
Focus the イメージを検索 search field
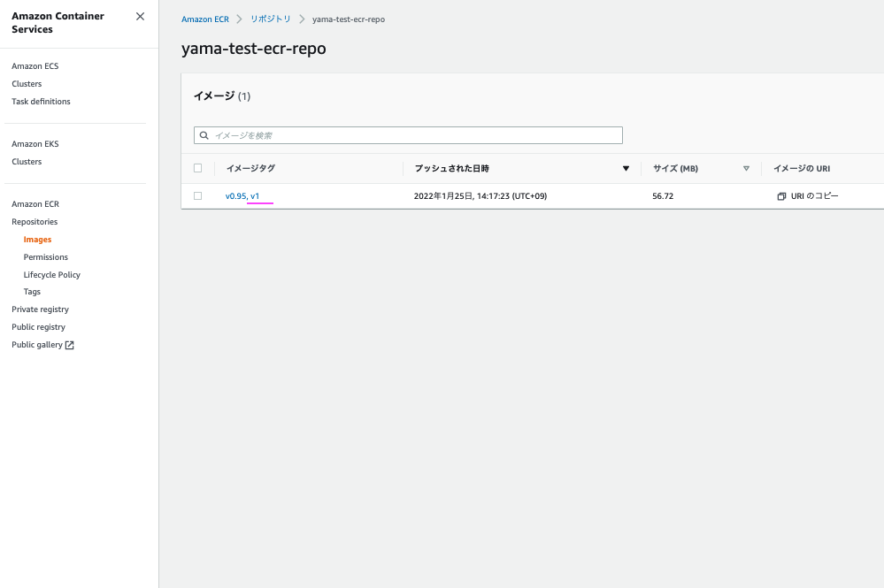pos(408,135)
